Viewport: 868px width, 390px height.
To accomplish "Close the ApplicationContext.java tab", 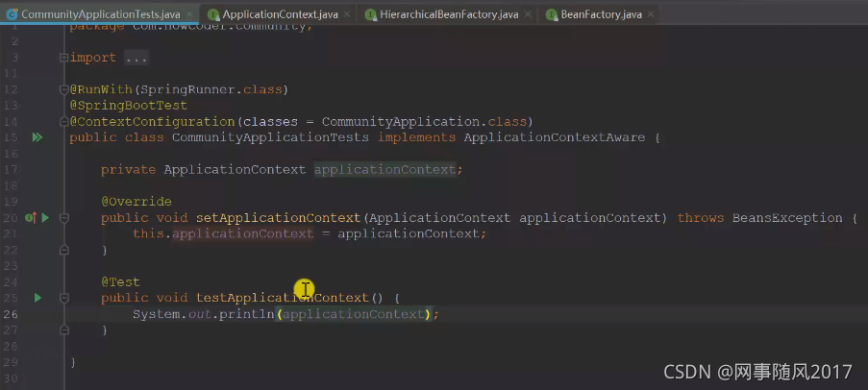I will click(x=348, y=15).
